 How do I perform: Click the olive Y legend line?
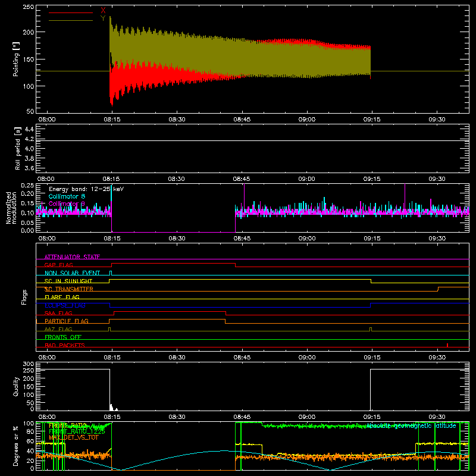click(71, 21)
